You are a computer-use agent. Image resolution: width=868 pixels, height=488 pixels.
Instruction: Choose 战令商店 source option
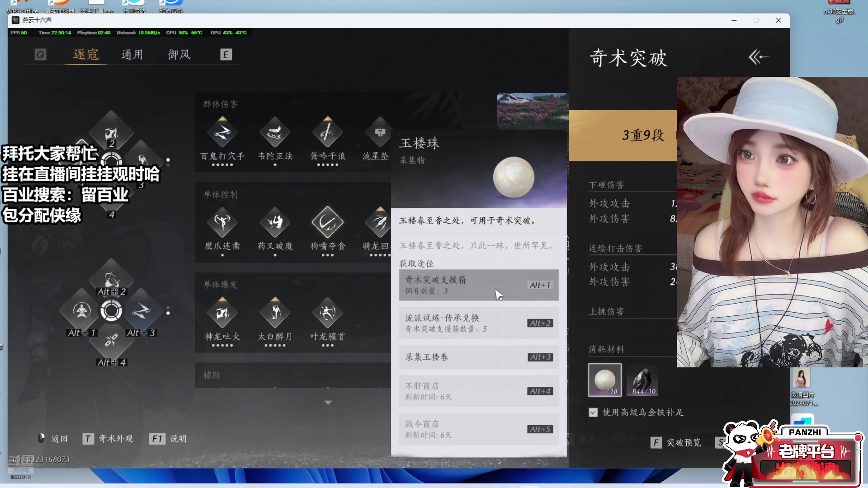click(479, 429)
